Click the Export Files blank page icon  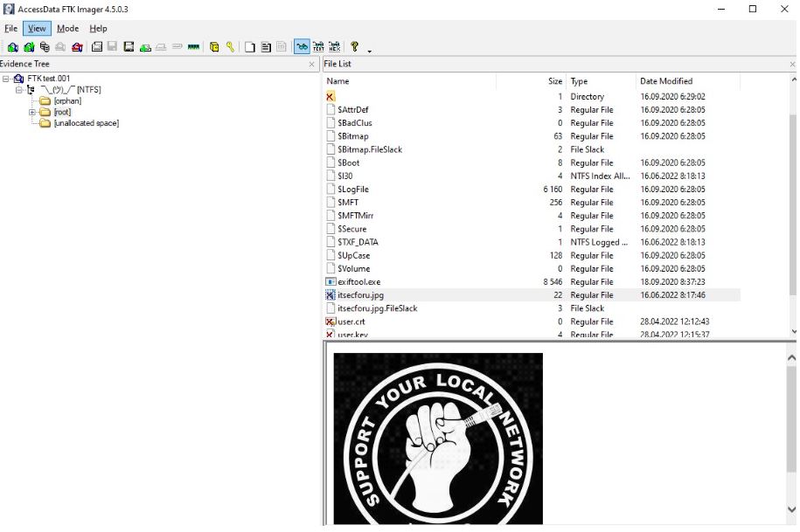tap(250, 47)
